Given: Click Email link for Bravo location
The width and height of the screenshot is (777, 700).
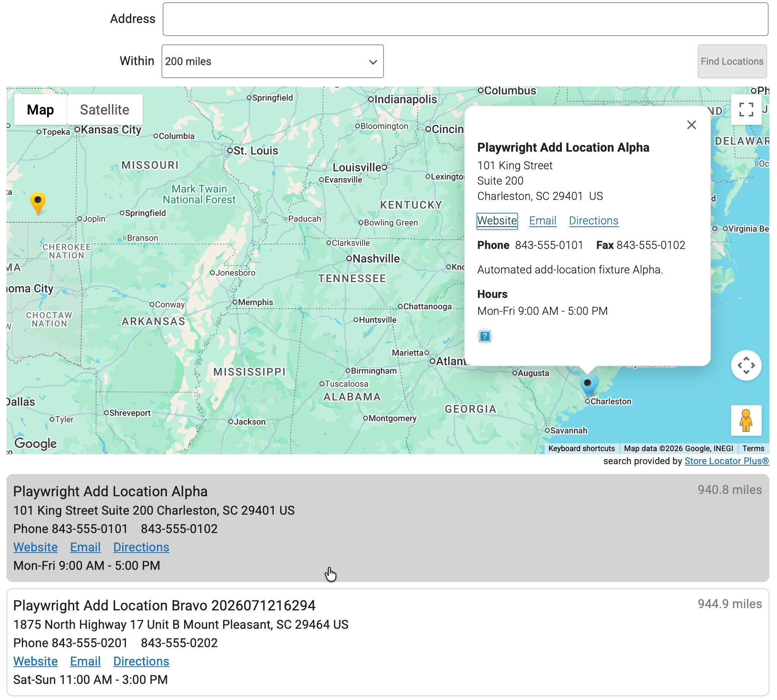Looking at the screenshot, I should 85,661.
